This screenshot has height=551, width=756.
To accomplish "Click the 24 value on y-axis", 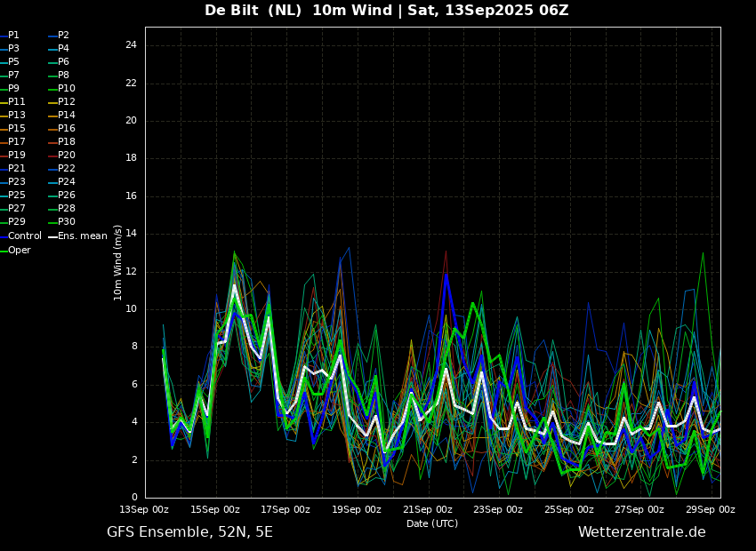I will coord(131,45).
